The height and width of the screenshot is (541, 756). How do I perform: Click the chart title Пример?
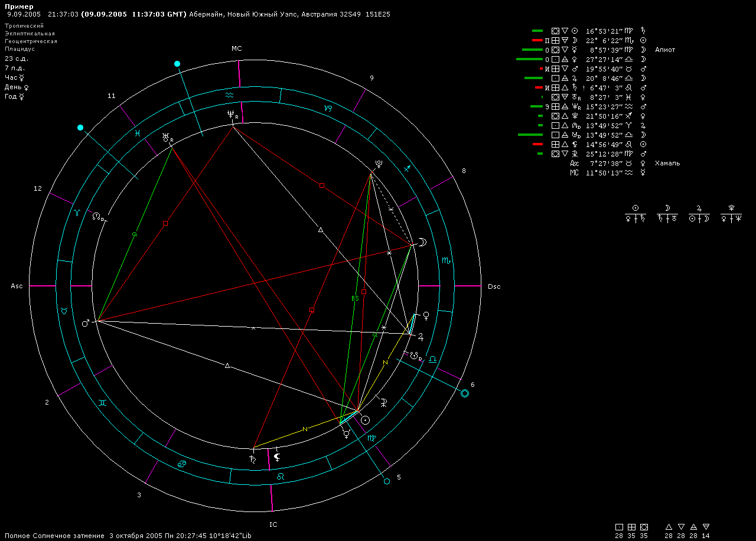[19, 6]
